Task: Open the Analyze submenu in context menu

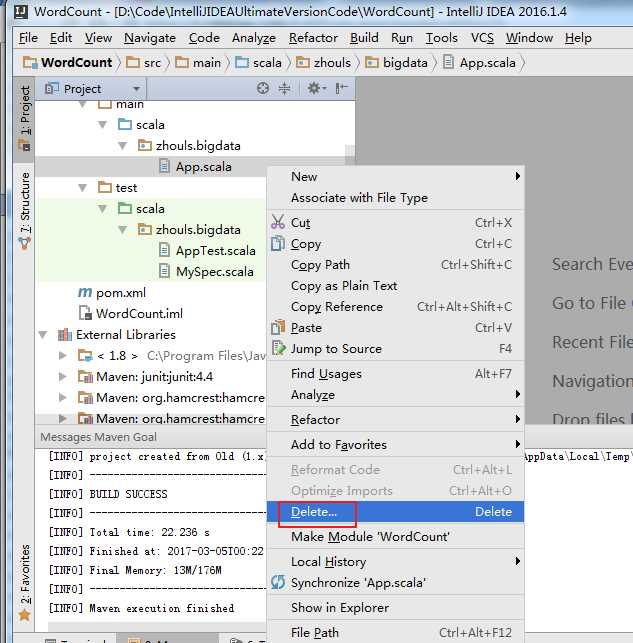Action: pyautogui.click(x=396, y=394)
